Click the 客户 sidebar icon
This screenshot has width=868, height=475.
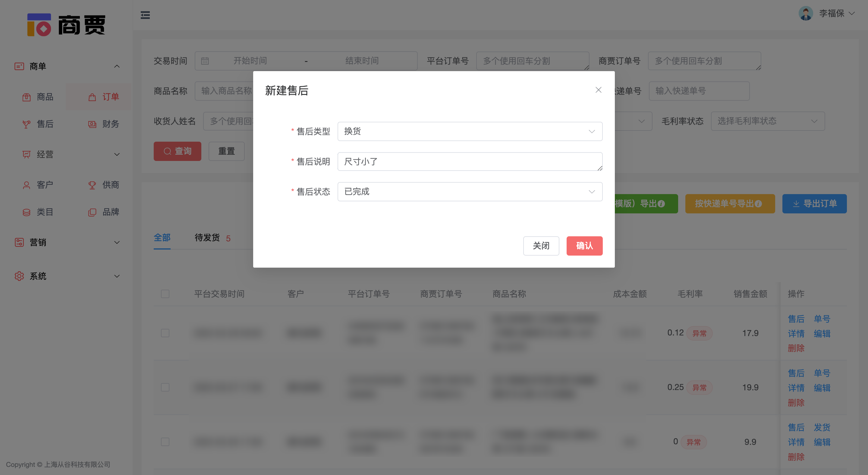pyautogui.click(x=45, y=185)
